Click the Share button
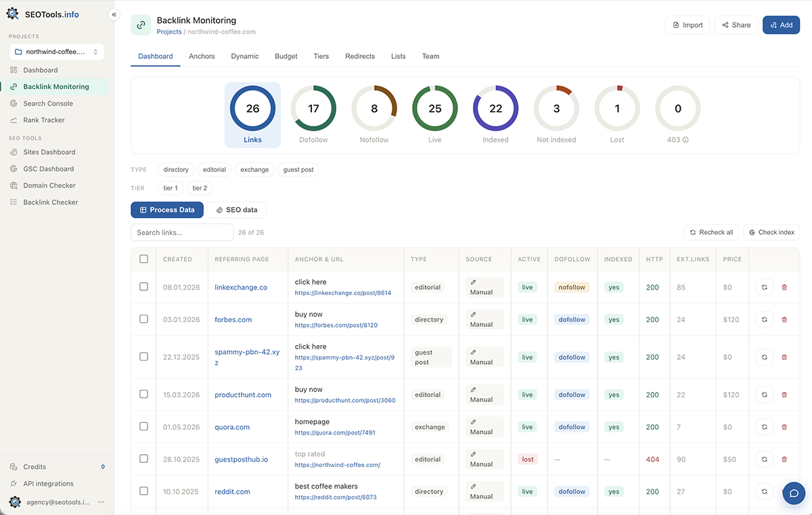 click(x=736, y=25)
